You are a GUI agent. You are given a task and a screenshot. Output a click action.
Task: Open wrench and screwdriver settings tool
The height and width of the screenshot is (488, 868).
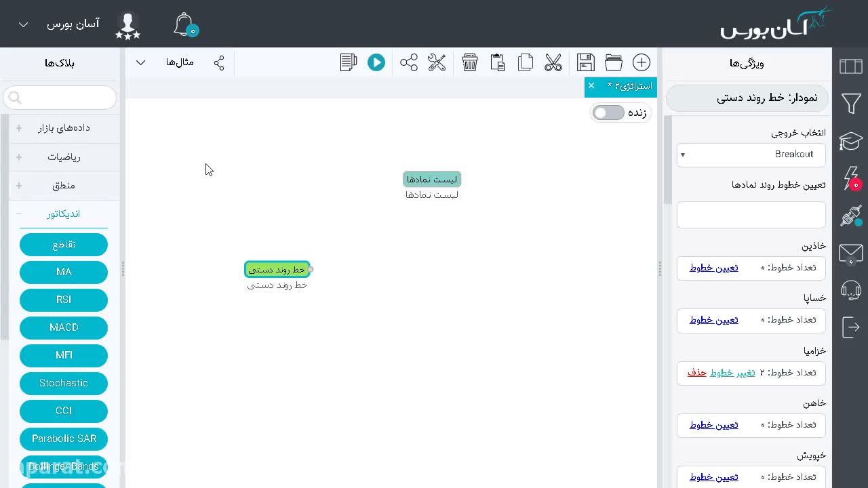pyautogui.click(x=437, y=62)
